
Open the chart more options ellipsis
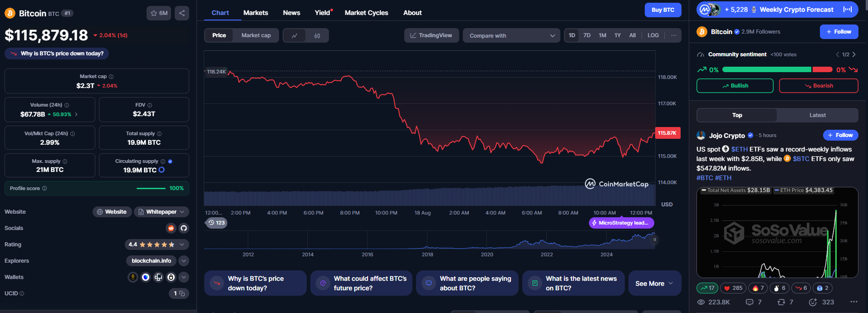(x=674, y=35)
